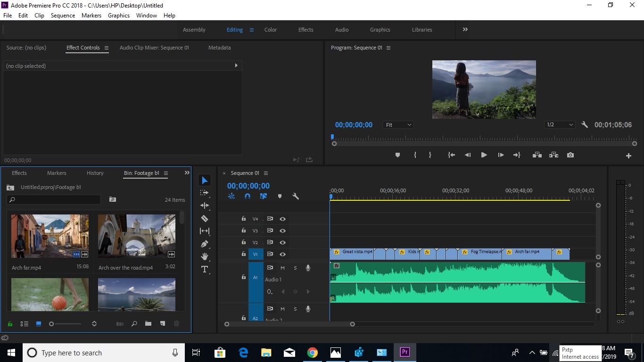Switch to the Hand tool
644x362 pixels.
(x=205, y=256)
